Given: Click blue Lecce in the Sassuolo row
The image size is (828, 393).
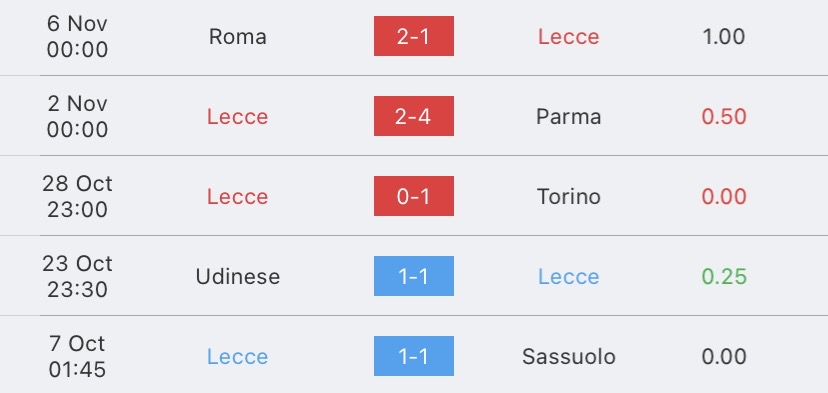Looking at the screenshot, I should click(x=238, y=357).
